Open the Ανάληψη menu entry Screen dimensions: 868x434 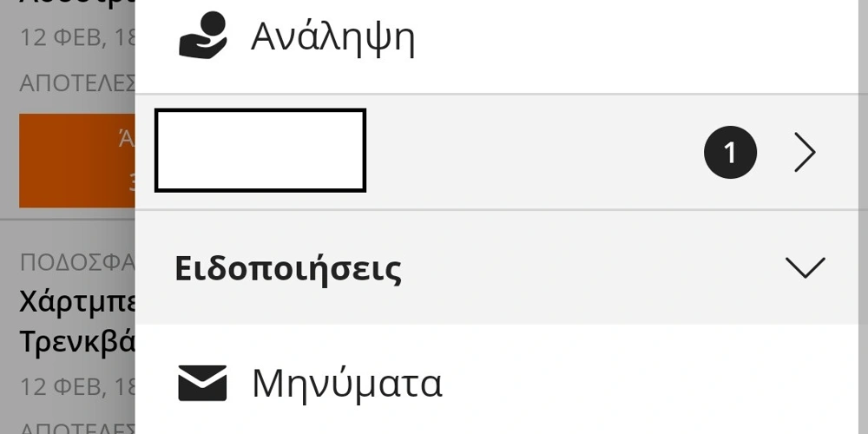click(x=332, y=37)
